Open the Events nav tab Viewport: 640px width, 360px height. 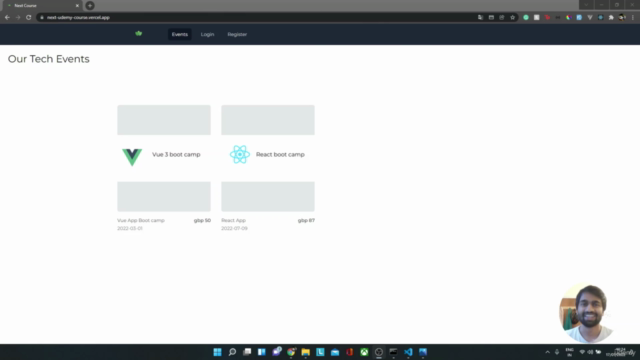tap(180, 34)
